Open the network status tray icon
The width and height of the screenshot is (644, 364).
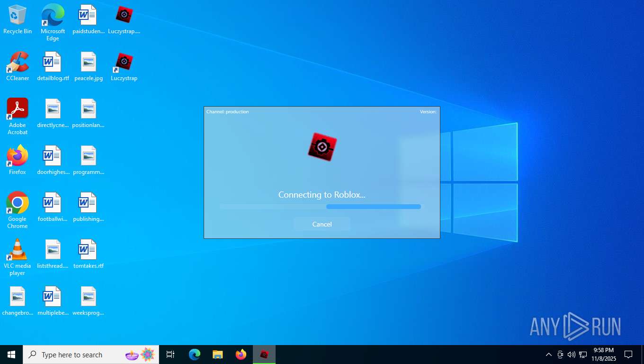pos(583,355)
